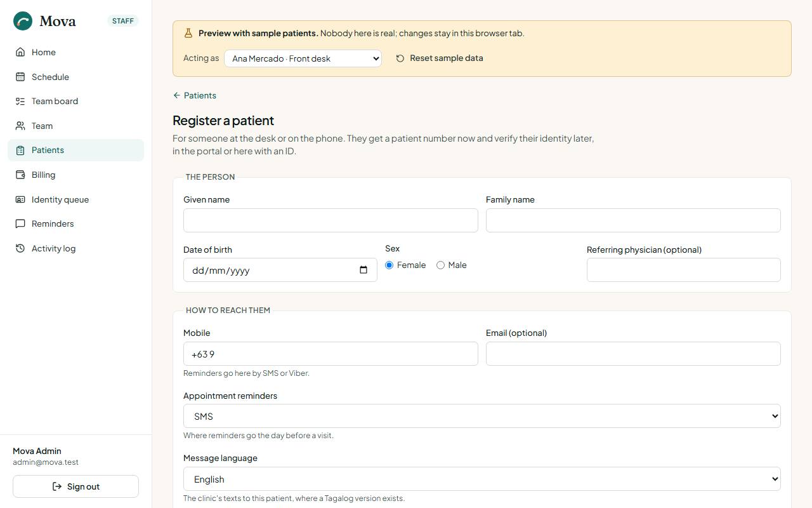Click the Mova logo icon
The width and height of the screenshot is (812, 508).
click(23, 21)
